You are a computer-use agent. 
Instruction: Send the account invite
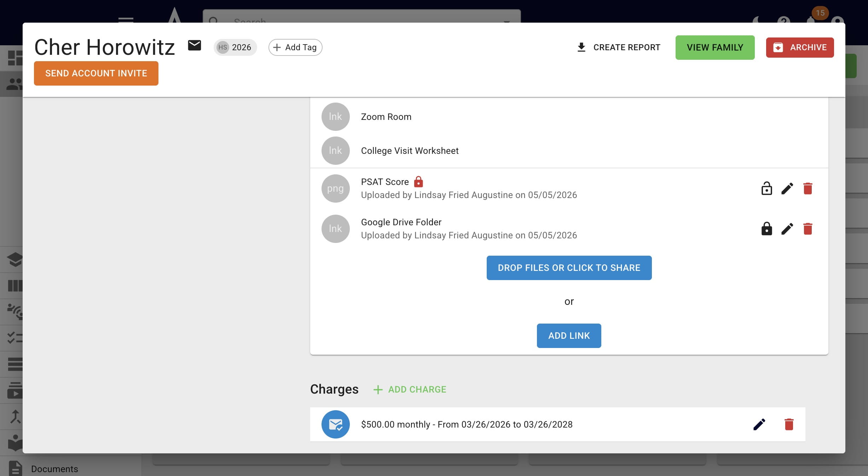[x=96, y=73]
